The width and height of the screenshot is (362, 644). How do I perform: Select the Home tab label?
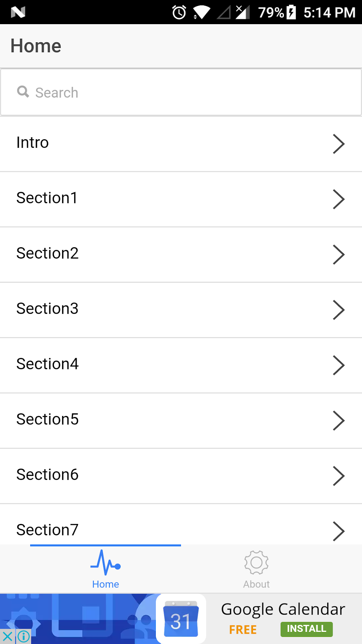(105, 584)
